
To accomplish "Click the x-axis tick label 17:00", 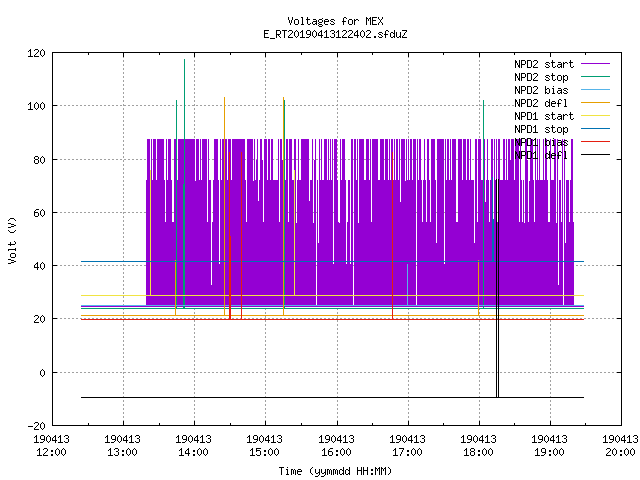I will pos(407,452).
